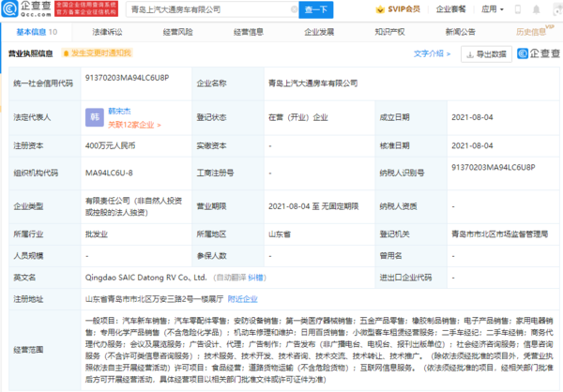Click the 韩 avatar icon

[x=95, y=117]
